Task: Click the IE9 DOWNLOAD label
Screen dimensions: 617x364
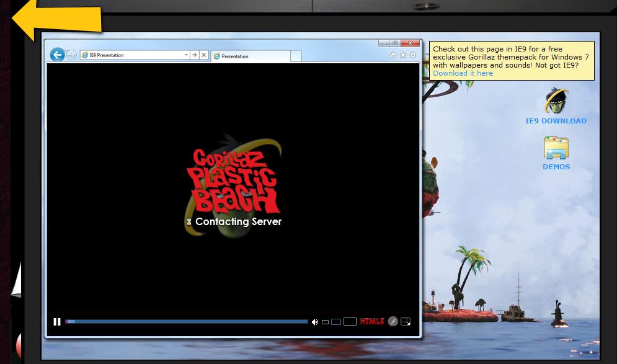Action: coord(556,121)
